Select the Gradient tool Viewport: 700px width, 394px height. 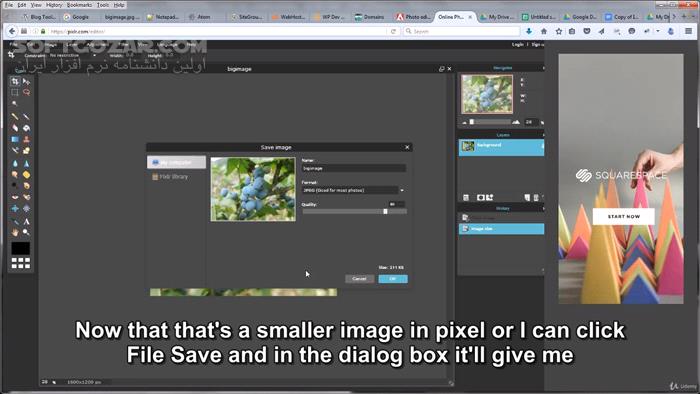[x=15, y=139]
